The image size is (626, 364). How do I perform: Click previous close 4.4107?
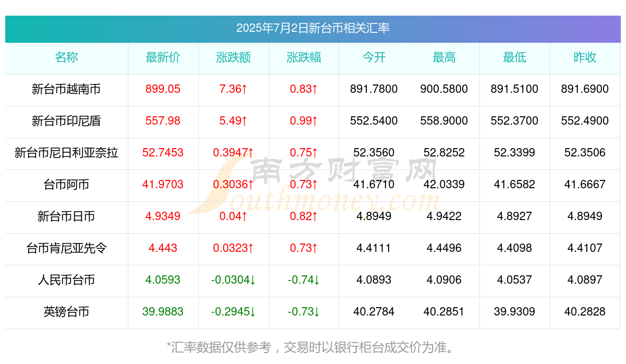[585, 248]
